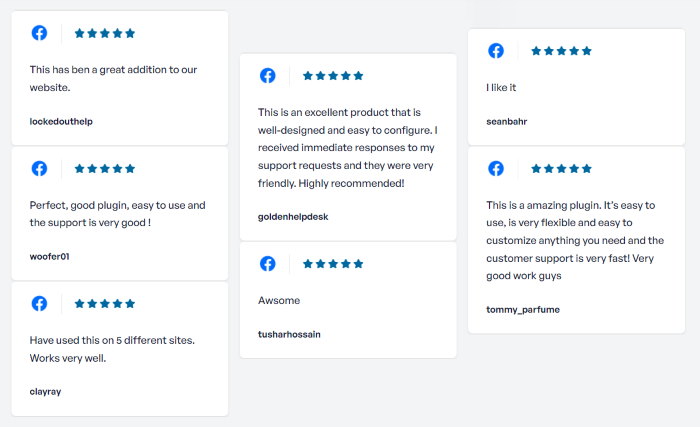Click Facebook icon on goldenhelpdesk review
The image size is (700, 427).
pos(268,75)
